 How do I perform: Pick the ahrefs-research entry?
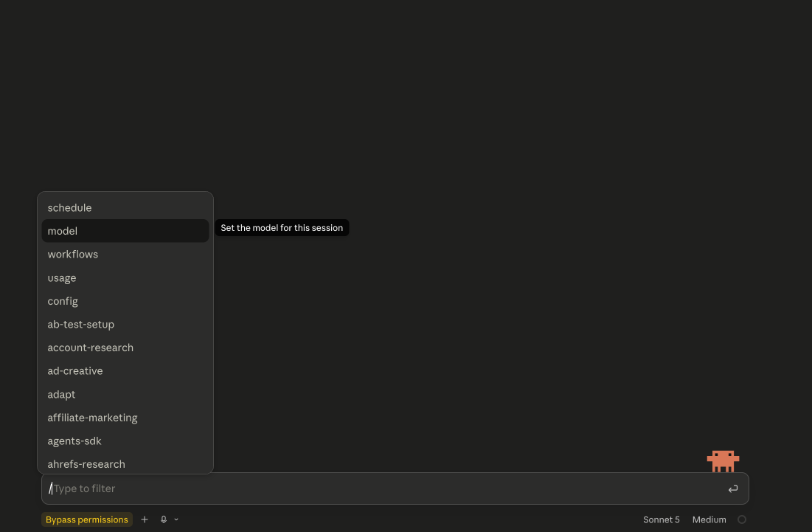click(125, 463)
